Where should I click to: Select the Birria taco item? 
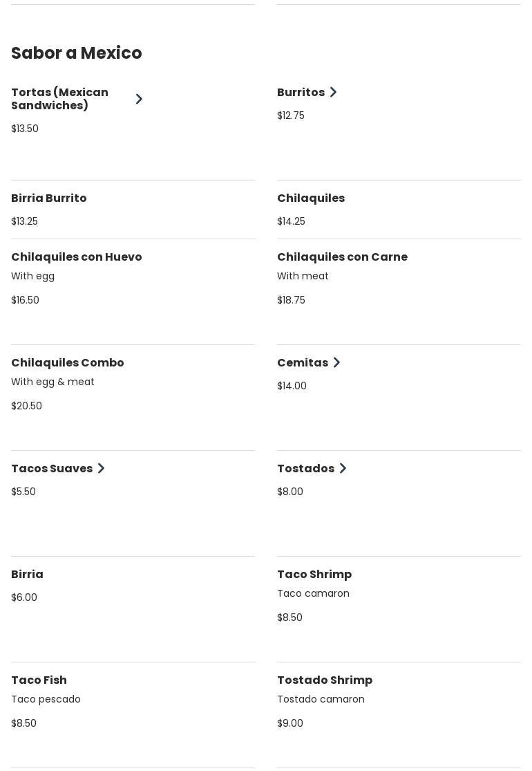pos(133,609)
